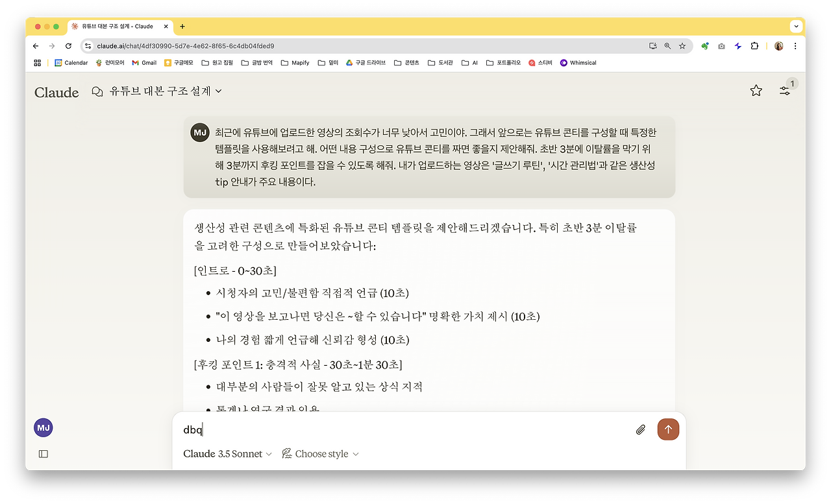Open the Gmail bookmark
Screen dimensions: 831x504
[143, 62]
